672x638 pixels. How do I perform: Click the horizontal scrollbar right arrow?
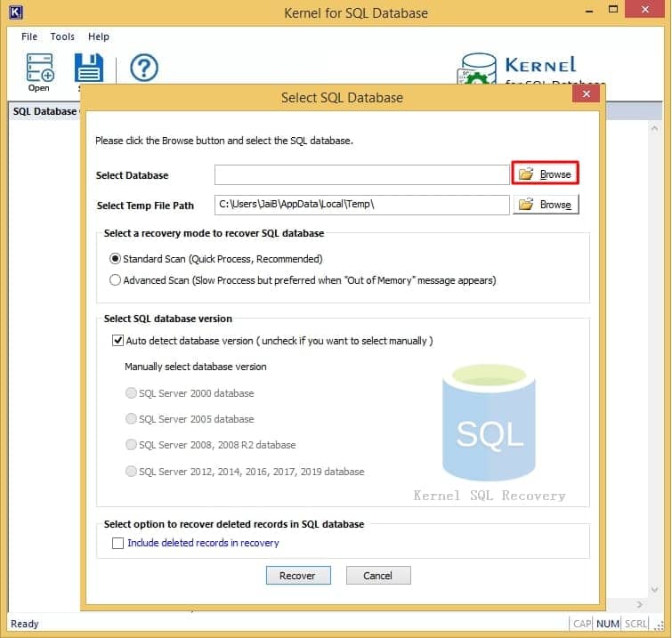point(639,604)
